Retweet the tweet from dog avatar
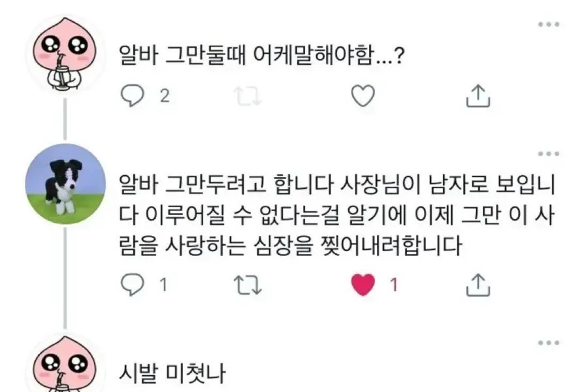This screenshot has width=588, height=392. [x=248, y=284]
